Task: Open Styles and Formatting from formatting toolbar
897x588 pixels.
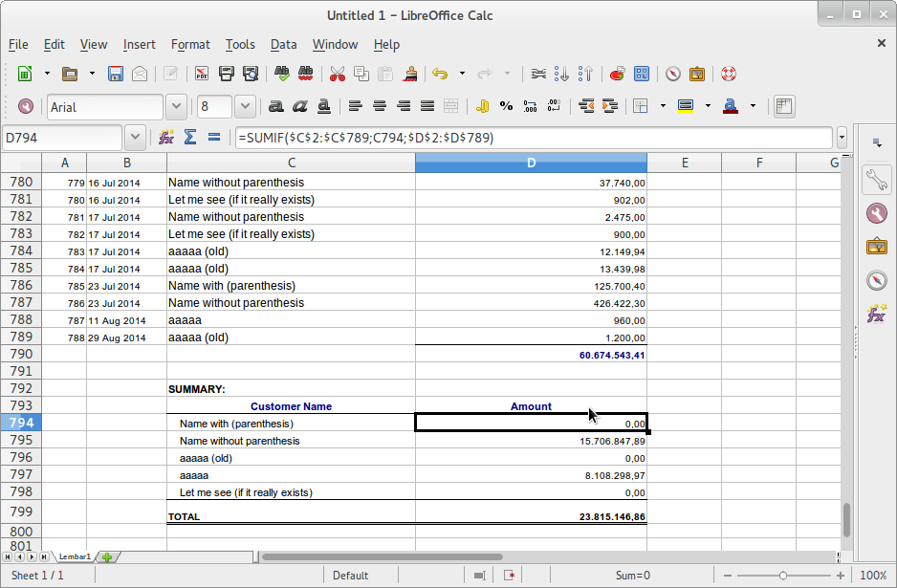Action: click(x=25, y=106)
